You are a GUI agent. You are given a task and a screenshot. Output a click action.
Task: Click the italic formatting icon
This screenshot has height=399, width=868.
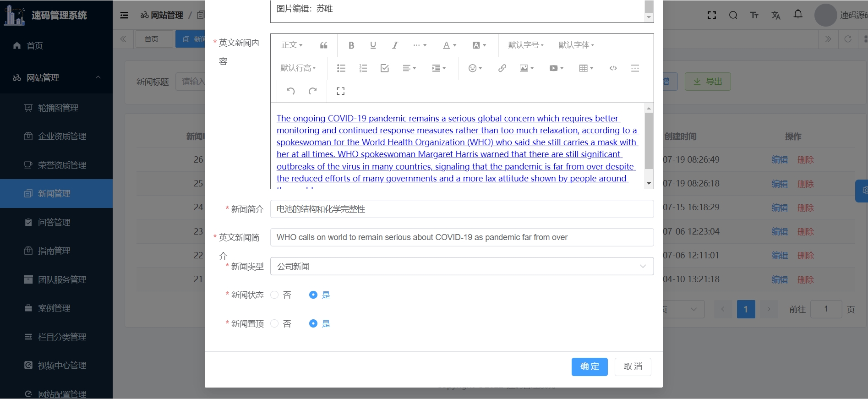tap(394, 45)
